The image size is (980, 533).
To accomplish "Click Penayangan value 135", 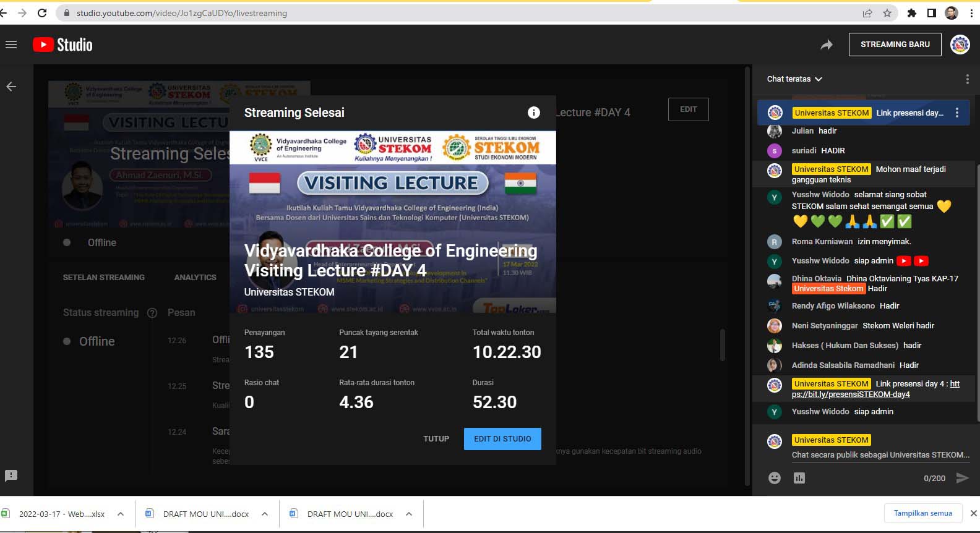I will (259, 352).
